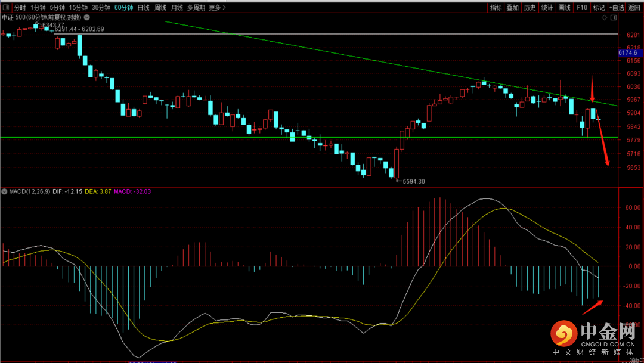Switch to 周线 weekly period
644x363 pixels.
(x=160, y=8)
